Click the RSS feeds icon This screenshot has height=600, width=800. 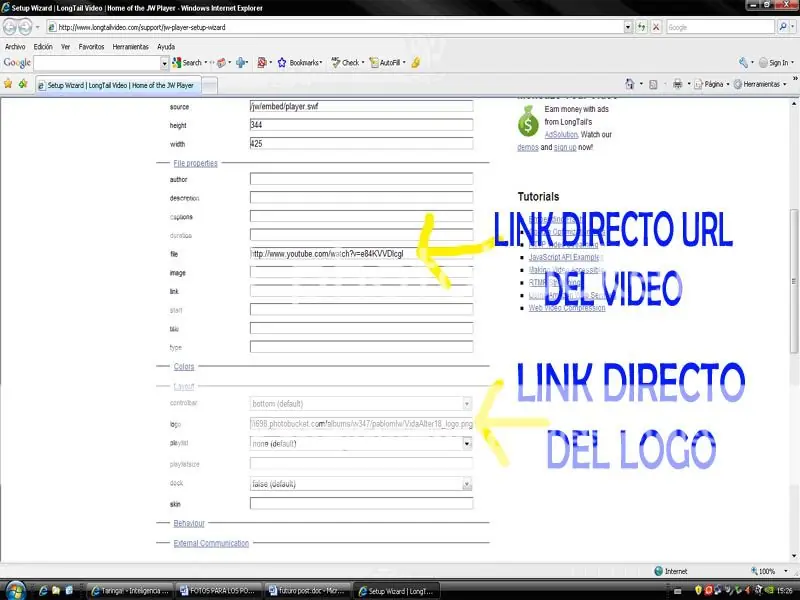pos(653,84)
